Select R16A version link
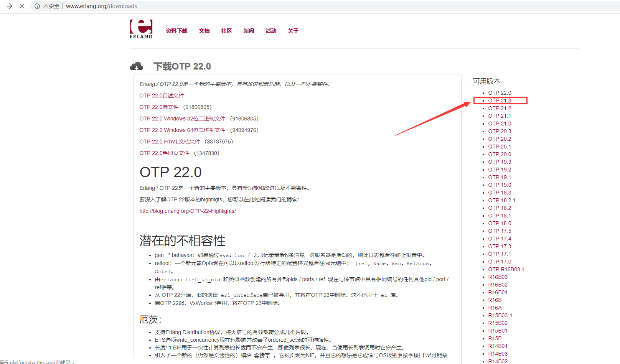This screenshot has width=620, height=364. 495,308
